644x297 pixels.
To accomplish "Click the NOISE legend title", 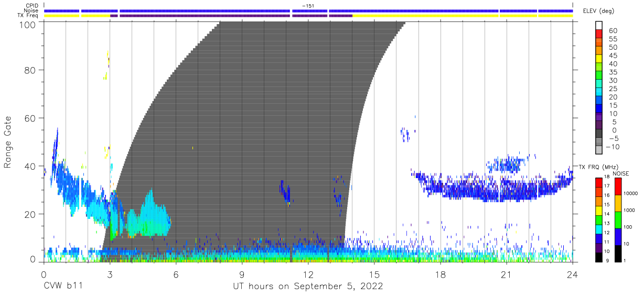I will click(621, 173).
